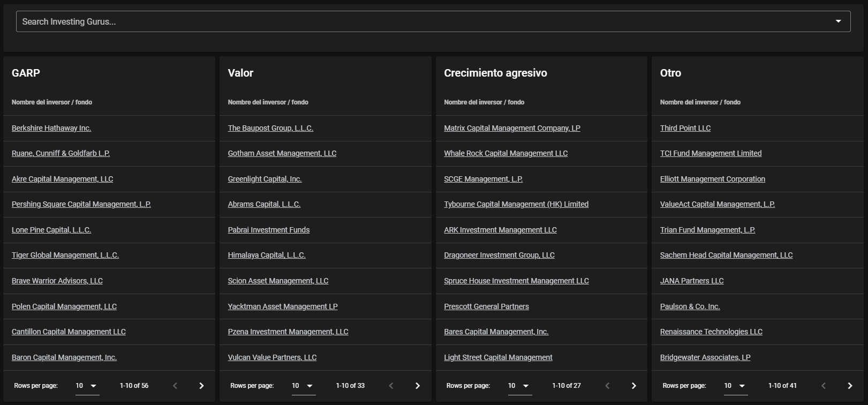The height and width of the screenshot is (405, 868).
Task: Click the "1-10 of 27" pagination text
Action: pos(567,386)
